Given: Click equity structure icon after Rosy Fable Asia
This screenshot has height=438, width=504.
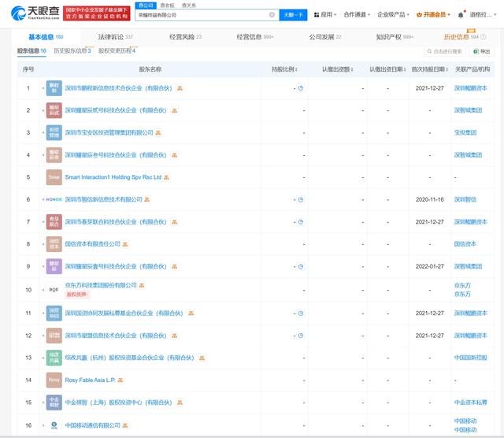Looking at the screenshot, I should coord(120,380).
